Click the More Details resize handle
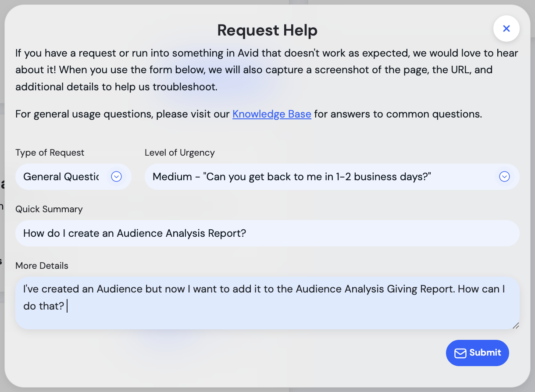 point(516,325)
